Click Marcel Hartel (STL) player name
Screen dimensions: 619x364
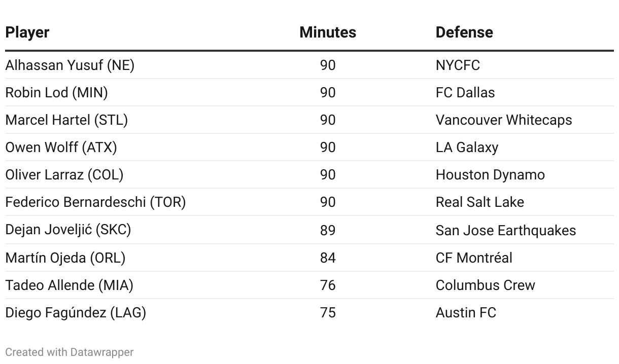point(66,120)
